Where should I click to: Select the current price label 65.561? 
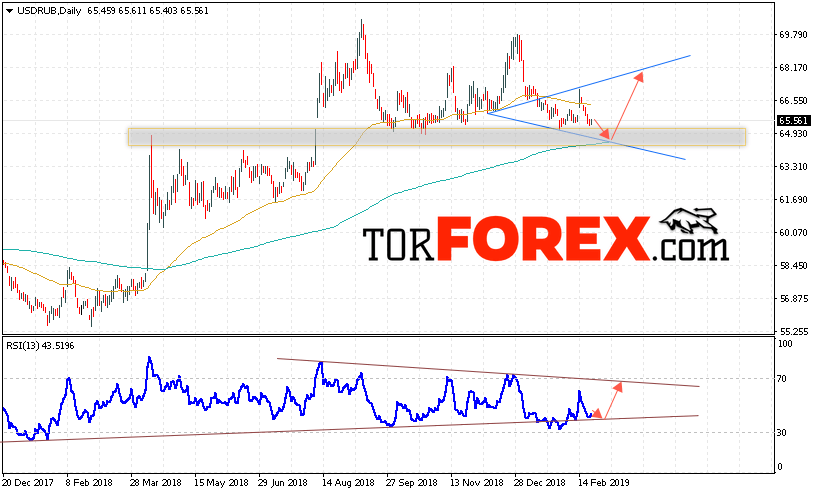[793, 121]
